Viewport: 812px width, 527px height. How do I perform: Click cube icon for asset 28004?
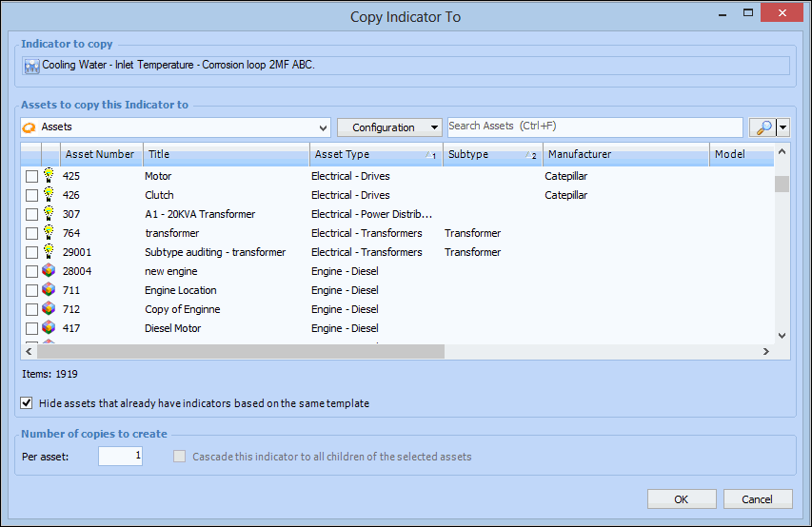49,271
